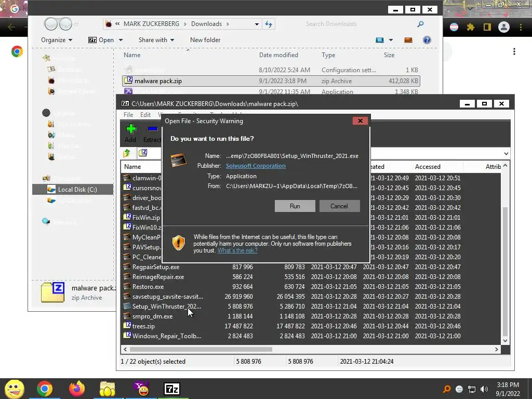Click the 7-Zip horizontal scrollbar thumb
This screenshot has width=532, height=399.
pyautogui.click(x=201, y=349)
